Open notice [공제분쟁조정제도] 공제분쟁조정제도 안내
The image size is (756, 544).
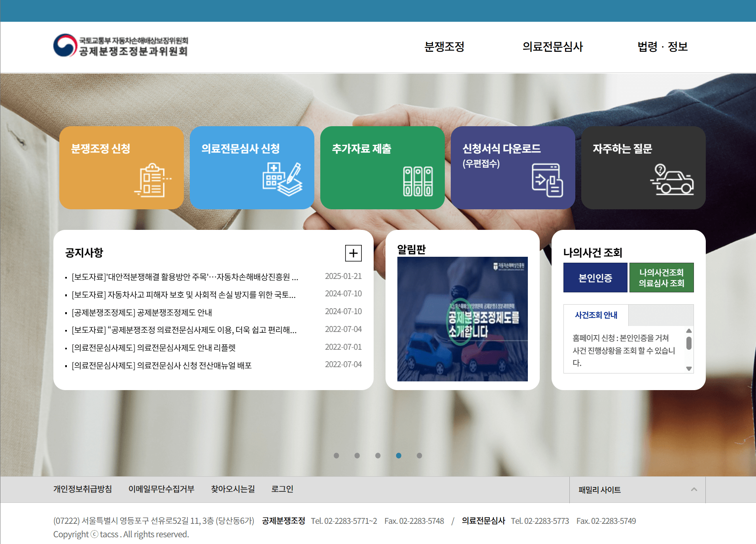click(142, 312)
